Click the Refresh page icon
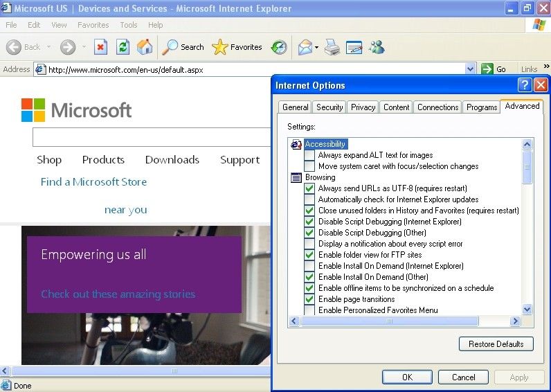Viewport: 551px width, 392px height. (123, 47)
